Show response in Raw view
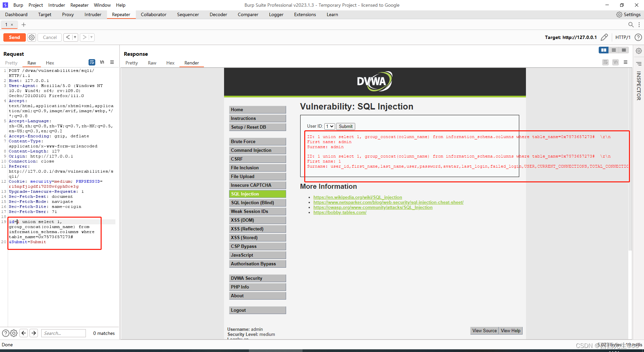644x352 pixels. coord(152,63)
